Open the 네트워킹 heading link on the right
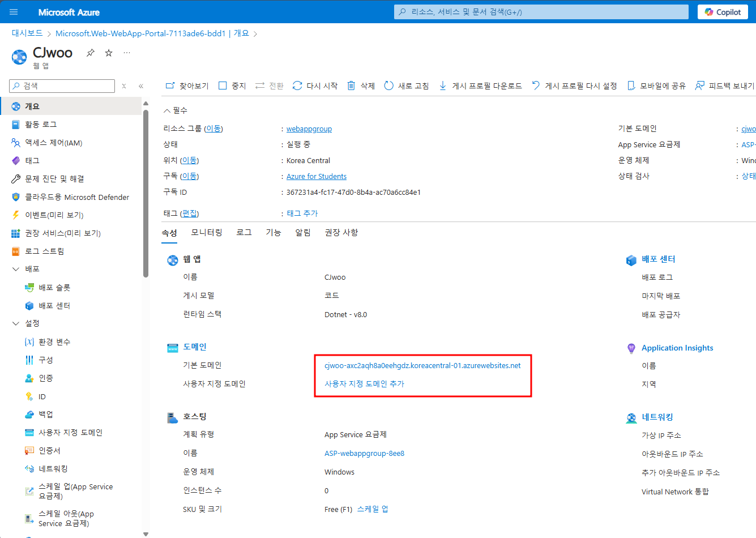 [657, 417]
